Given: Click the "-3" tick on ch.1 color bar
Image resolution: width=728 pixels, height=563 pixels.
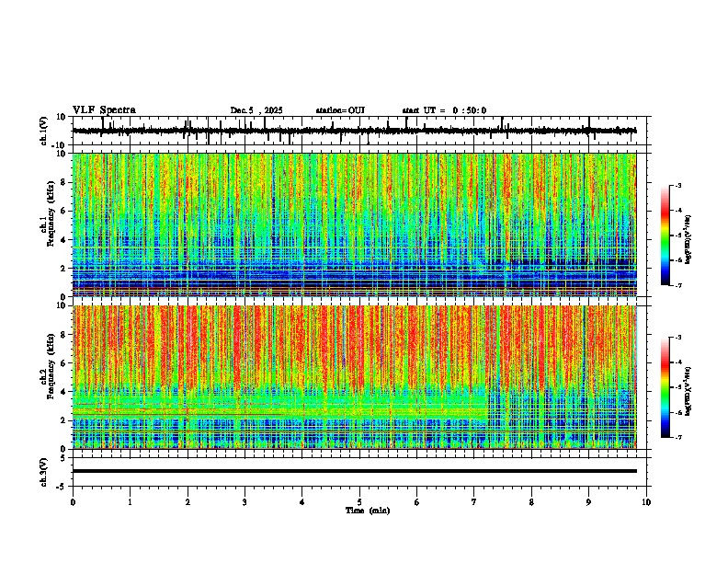Looking at the screenshot, I should [x=677, y=185].
